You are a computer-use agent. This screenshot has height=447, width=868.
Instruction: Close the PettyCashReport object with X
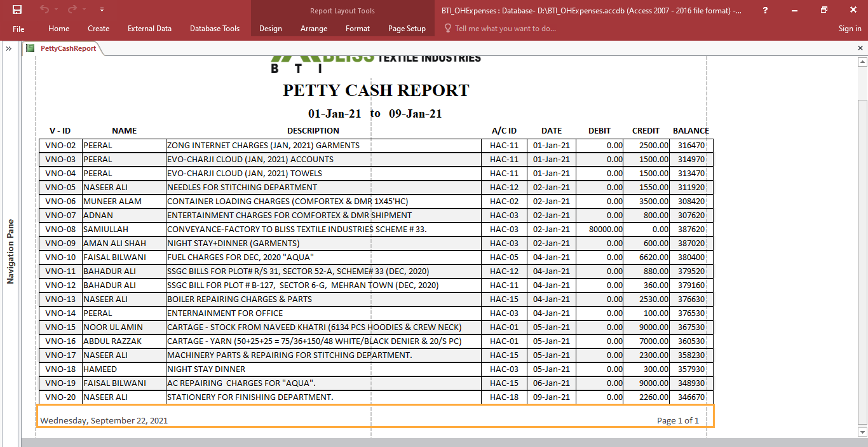pos(860,48)
